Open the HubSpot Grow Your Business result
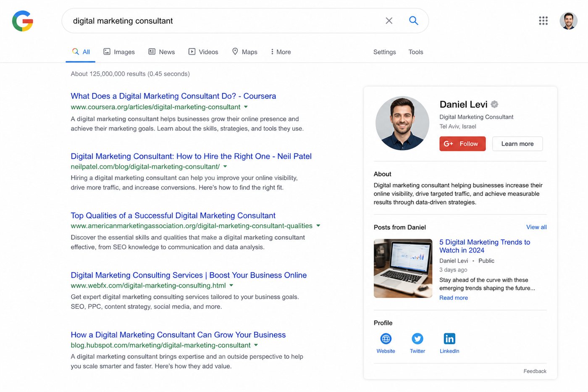This screenshot has width=588, height=392. click(x=178, y=335)
